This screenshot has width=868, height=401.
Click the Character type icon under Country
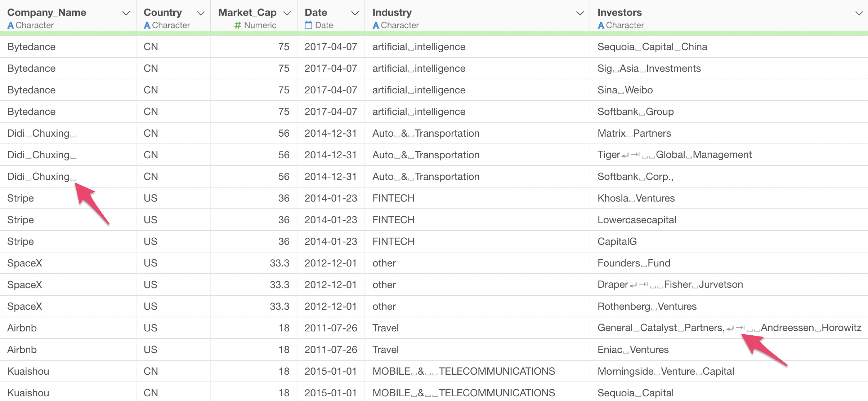(147, 25)
